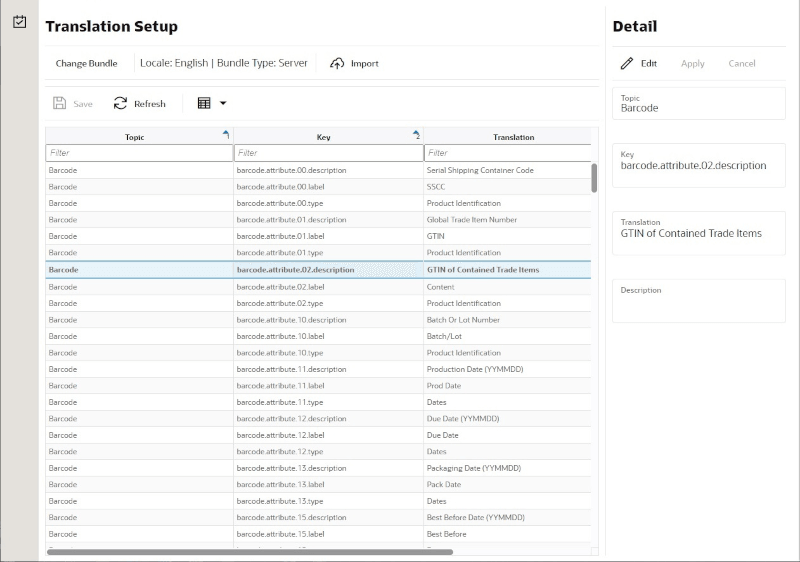The height and width of the screenshot is (562, 800).
Task: Click 'Locale: English | Bundle Type: Server' text
Action: pyautogui.click(x=223, y=63)
